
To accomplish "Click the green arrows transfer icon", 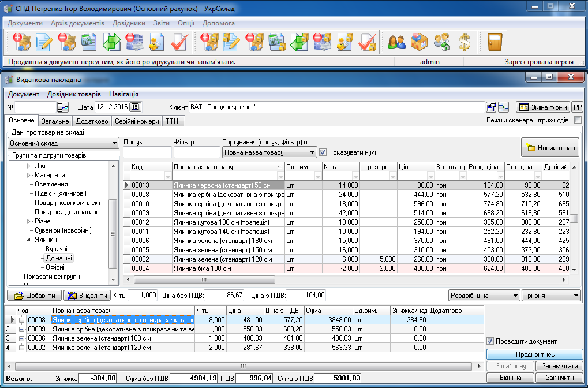I will [x=111, y=42].
